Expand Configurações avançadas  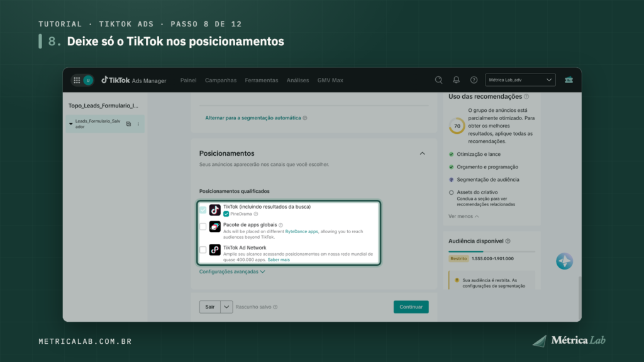point(232,271)
